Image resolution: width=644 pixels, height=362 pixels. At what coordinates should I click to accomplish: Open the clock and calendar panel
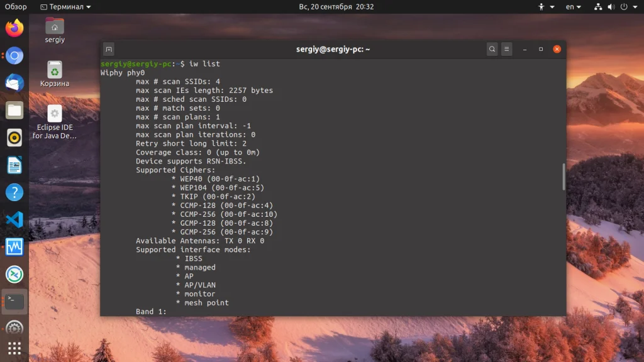click(336, 6)
